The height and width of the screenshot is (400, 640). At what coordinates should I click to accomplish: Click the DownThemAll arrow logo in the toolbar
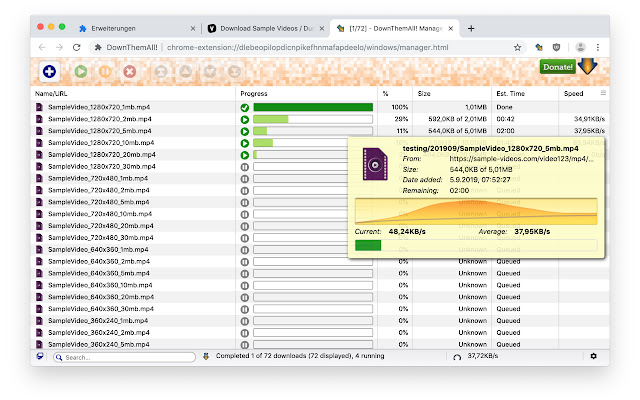[x=589, y=69]
